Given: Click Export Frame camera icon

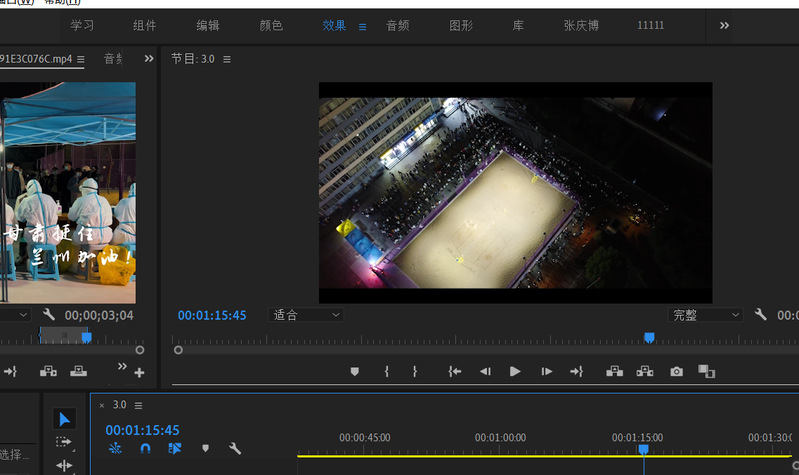Looking at the screenshot, I should pyautogui.click(x=677, y=371).
